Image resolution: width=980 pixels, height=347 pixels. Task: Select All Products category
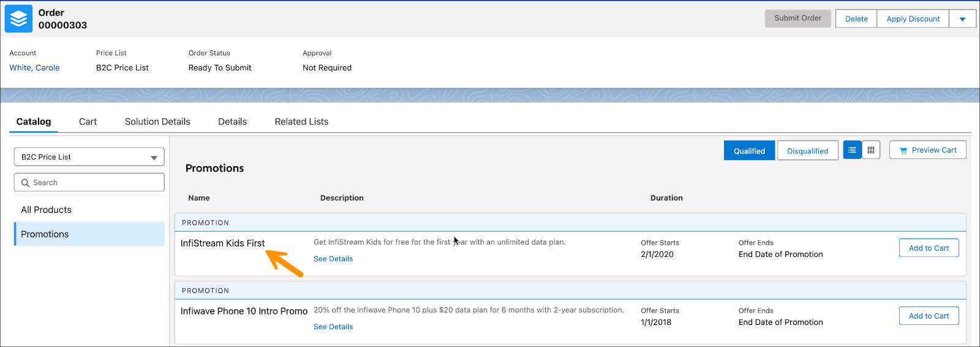[89, 210]
